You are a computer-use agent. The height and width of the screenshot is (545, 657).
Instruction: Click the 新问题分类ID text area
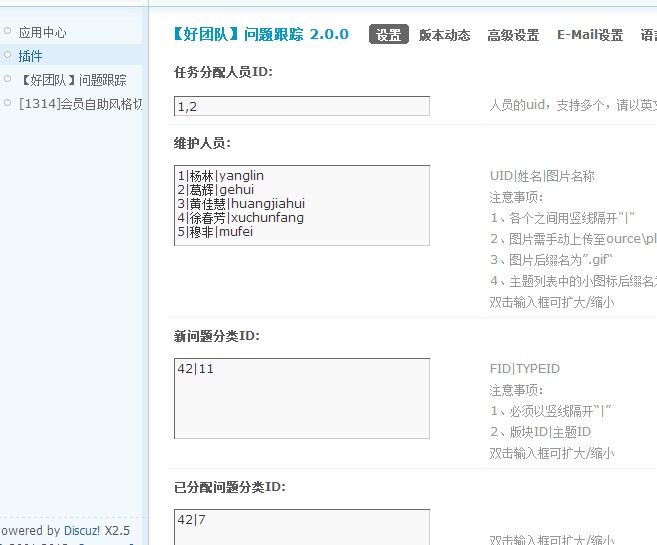pyautogui.click(x=302, y=398)
